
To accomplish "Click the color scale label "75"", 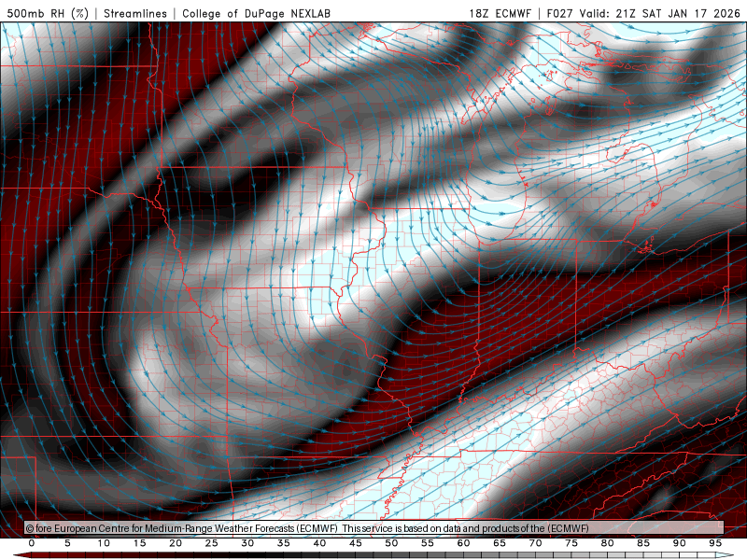I will tap(571, 543).
